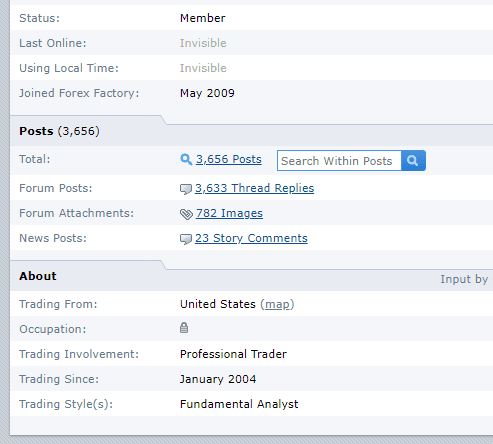Click the 'May 2009' join date
Image resolution: width=493 pixels, height=444 pixels.
207,93
